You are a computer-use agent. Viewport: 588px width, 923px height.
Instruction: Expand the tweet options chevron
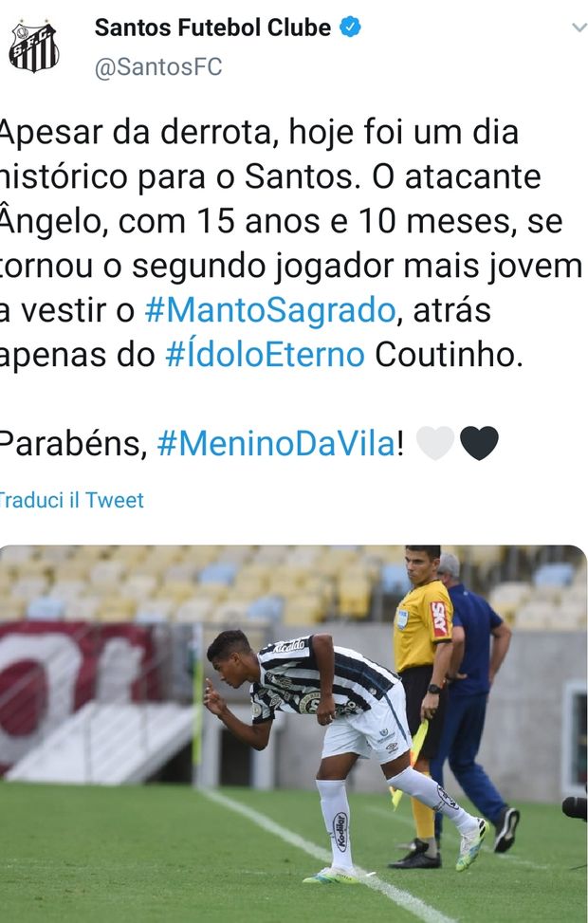pyautogui.click(x=579, y=28)
